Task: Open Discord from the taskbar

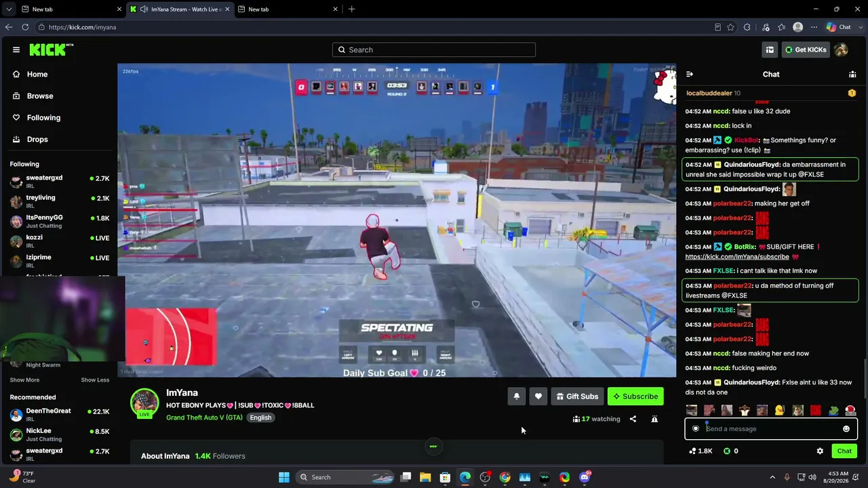Action: coord(585,477)
